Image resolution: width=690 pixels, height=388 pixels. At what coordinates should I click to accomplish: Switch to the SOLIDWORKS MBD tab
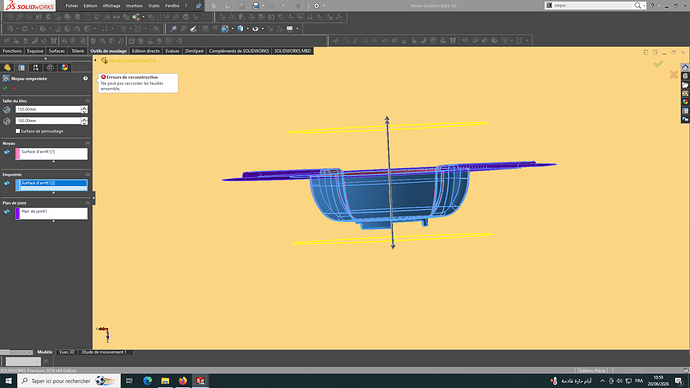[293, 51]
